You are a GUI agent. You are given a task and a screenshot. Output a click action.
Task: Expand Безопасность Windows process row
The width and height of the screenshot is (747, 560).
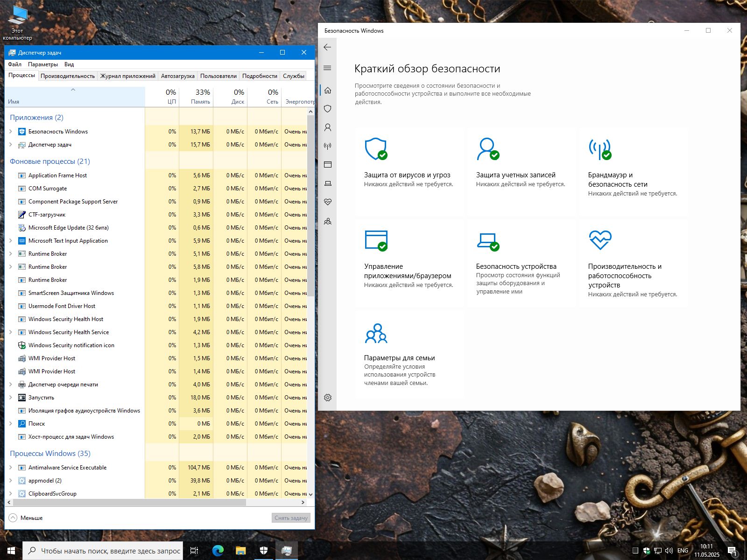tap(11, 132)
